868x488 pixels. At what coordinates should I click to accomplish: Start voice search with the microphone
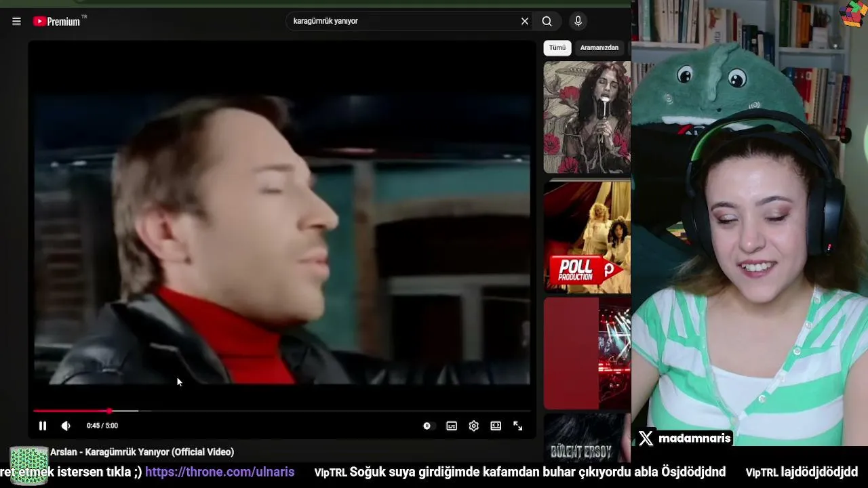[x=578, y=21]
